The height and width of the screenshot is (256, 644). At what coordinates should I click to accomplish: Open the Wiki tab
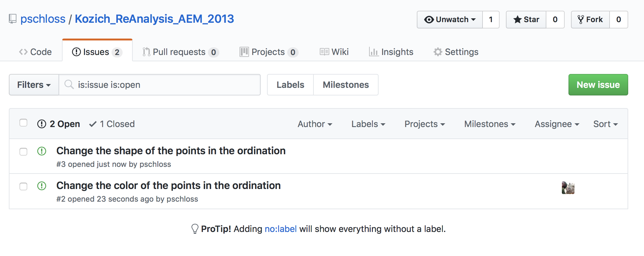pyautogui.click(x=334, y=52)
